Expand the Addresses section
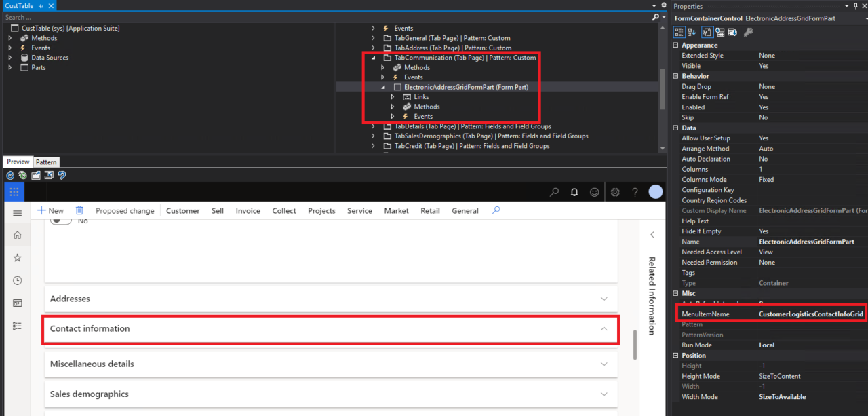Screen dimensions: 868x416 tap(604, 299)
